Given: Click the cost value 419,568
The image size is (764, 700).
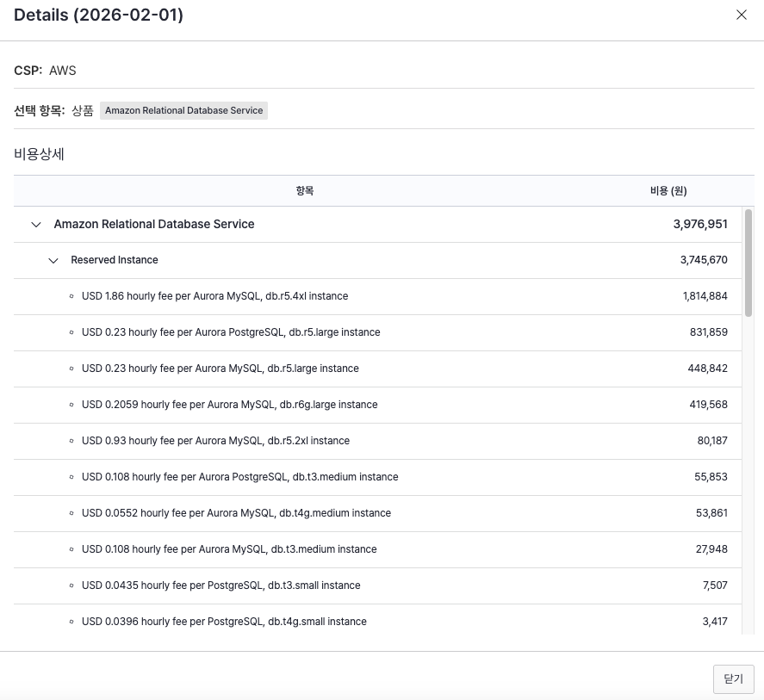Looking at the screenshot, I should click(708, 405).
